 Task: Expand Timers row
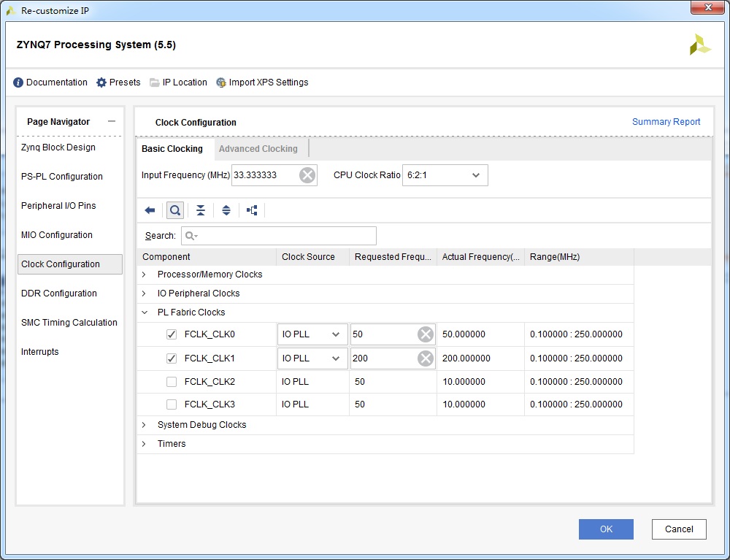pos(144,444)
